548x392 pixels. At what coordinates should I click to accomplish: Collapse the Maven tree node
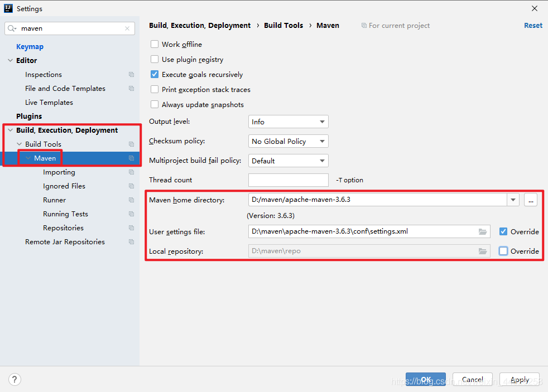(28, 158)
